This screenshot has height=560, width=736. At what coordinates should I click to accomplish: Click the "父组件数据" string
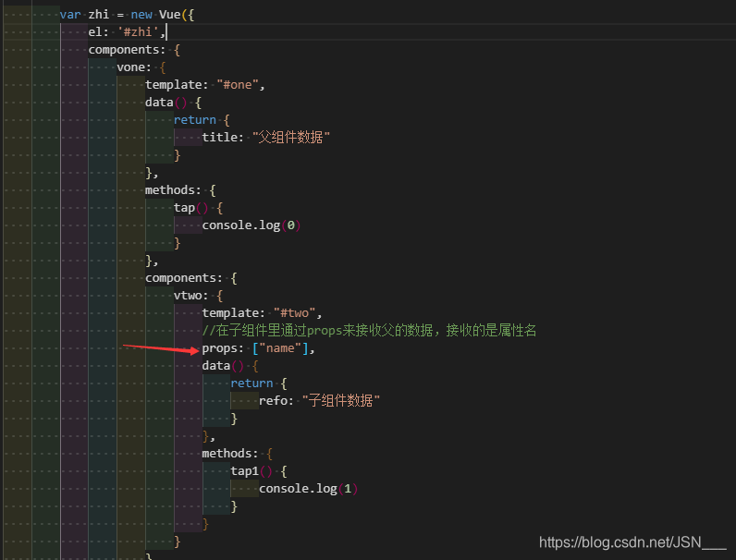(x=291, y=138)
